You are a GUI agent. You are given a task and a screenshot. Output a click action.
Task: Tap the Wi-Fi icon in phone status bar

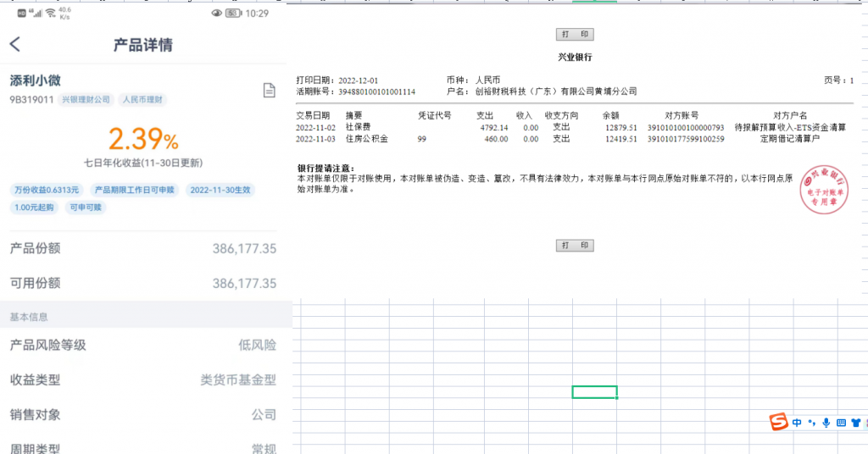[51, 13]
